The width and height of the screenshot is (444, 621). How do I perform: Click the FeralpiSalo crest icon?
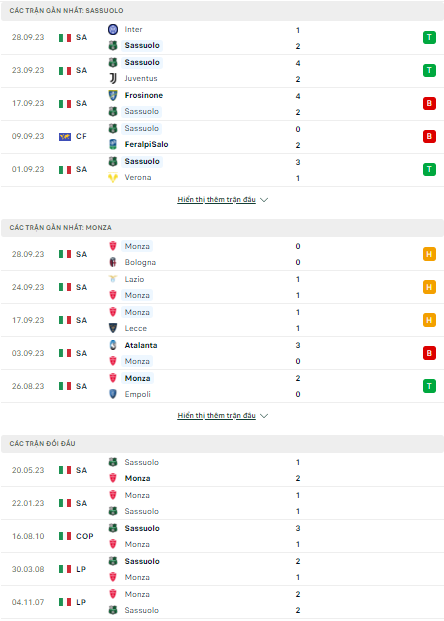click(x=113, y=145)
